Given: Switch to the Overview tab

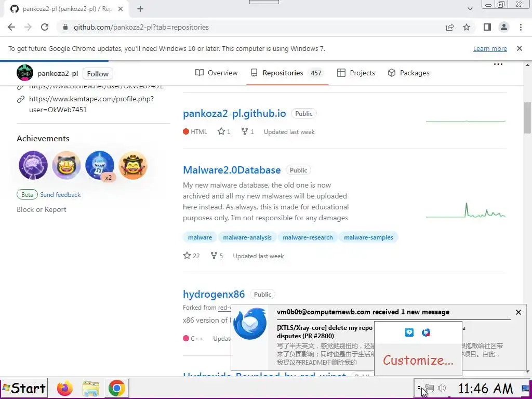Looking at the screenshot, I should tap(217, 73).
